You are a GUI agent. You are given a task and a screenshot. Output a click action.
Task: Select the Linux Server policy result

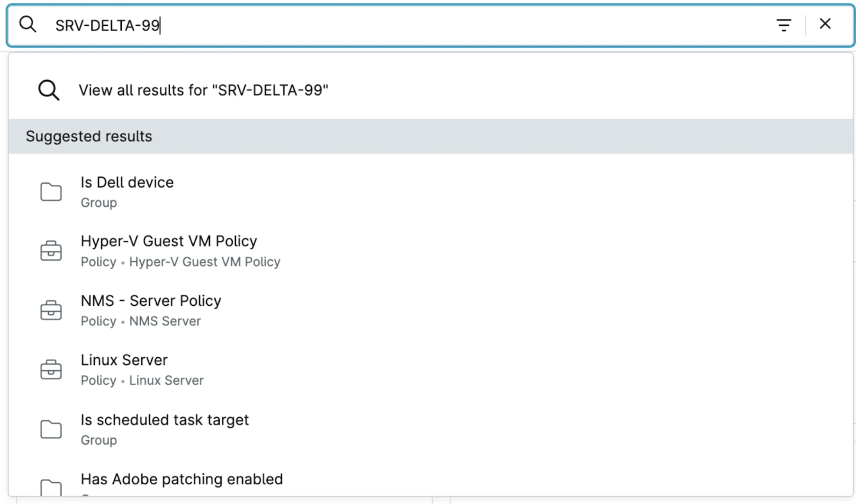430,370
